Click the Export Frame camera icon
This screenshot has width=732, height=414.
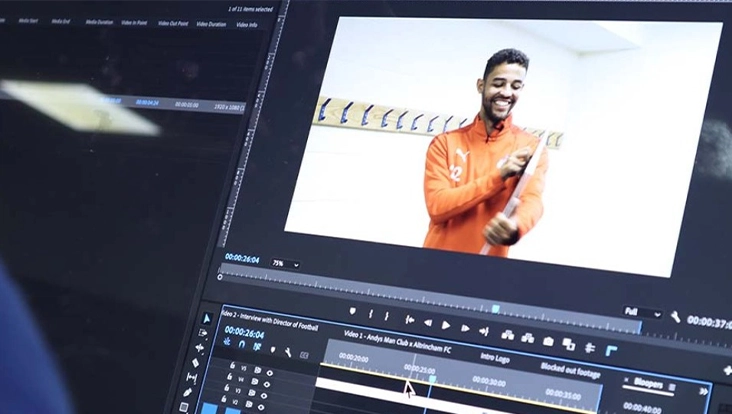pyautogui.click(x=548, y=341)
